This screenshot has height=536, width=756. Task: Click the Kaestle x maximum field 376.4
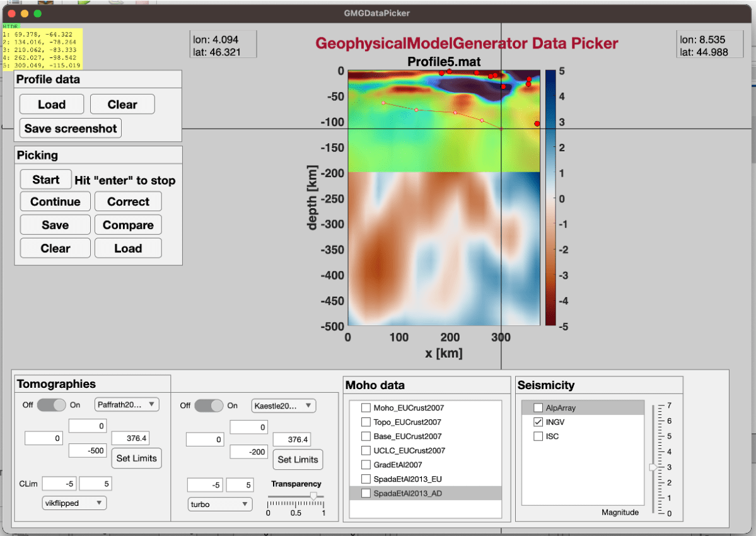(292, 440)
